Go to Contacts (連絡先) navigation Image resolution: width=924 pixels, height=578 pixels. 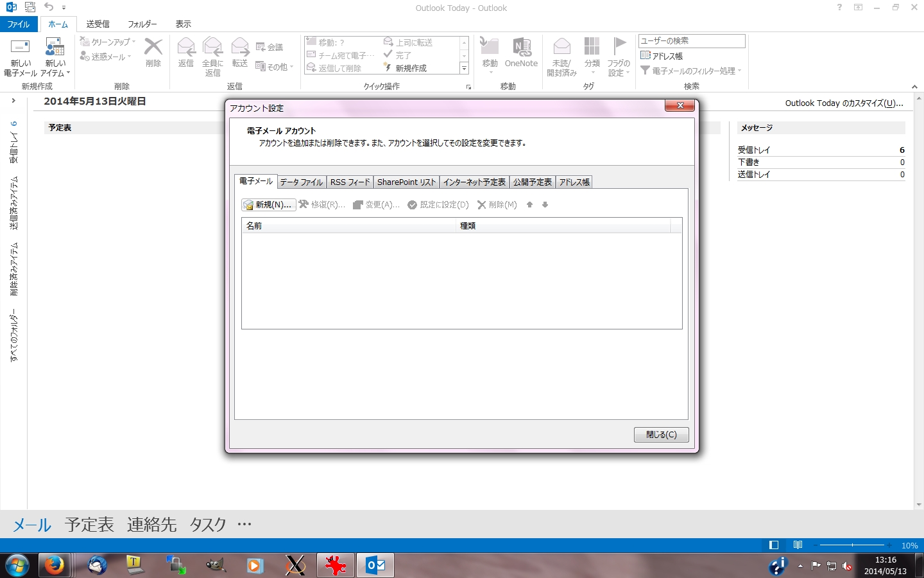coord(151,525)
